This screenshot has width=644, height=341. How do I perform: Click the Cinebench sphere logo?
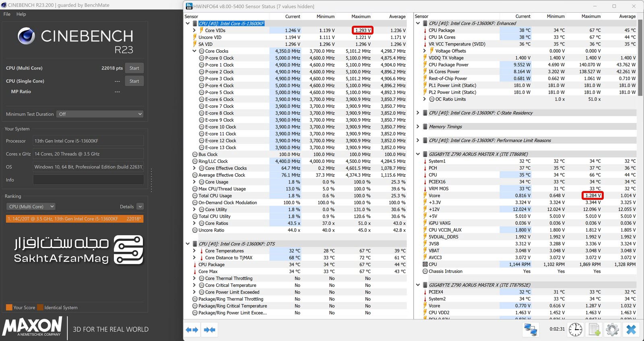(x=27, y=36)
